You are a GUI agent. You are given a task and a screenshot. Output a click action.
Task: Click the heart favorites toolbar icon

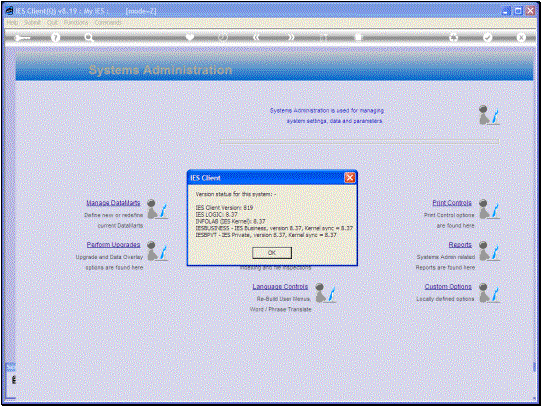click(190, 37)
